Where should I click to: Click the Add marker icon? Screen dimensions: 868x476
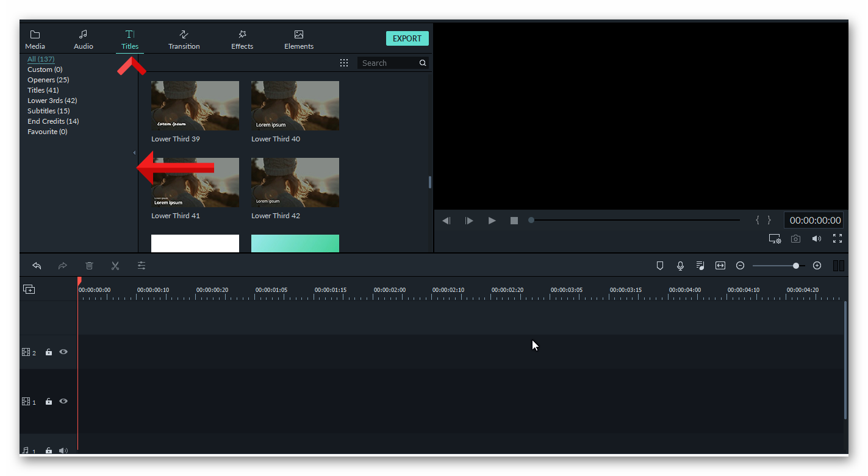[659, 266]
